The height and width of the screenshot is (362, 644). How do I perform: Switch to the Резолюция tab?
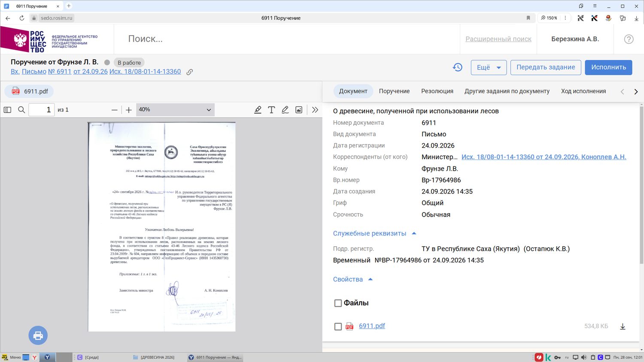(437, 91)
